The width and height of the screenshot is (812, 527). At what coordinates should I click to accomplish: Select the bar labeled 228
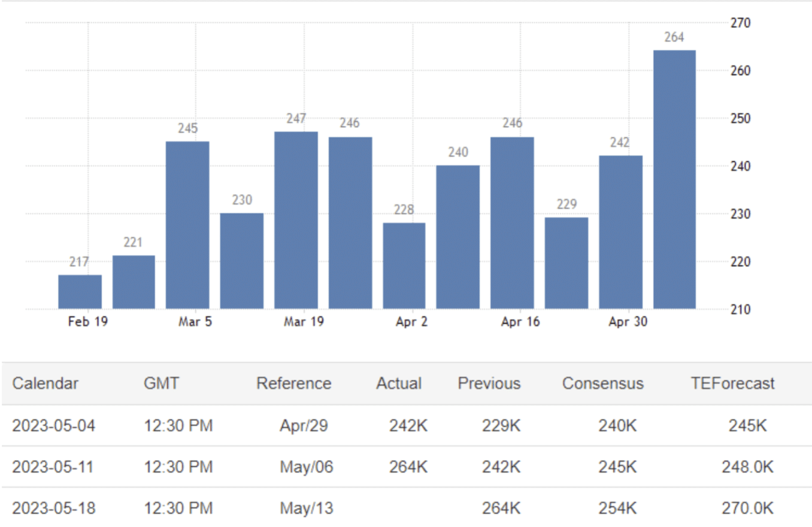(x=404, y=266)
